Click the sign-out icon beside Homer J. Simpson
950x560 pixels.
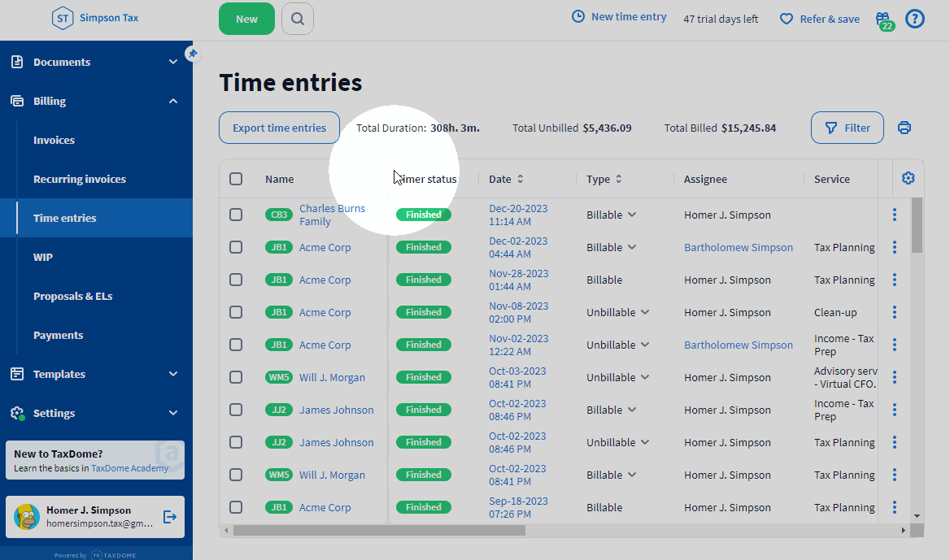pos(169,516)
